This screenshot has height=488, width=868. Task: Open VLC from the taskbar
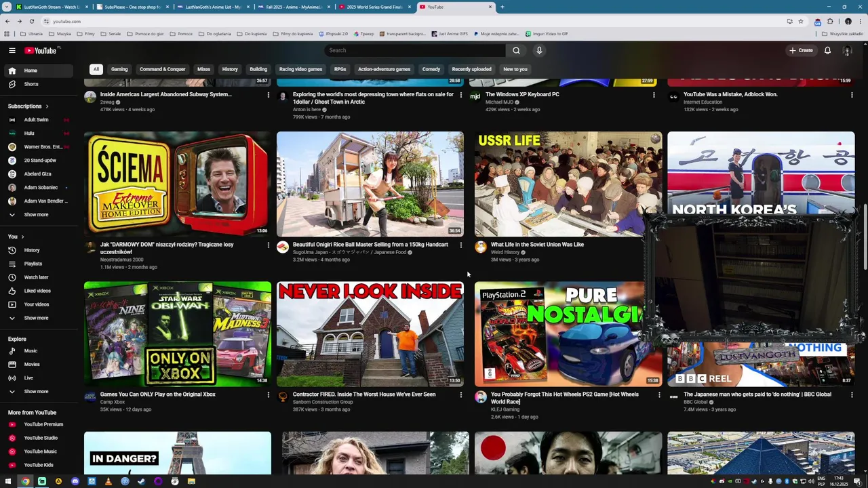point(108,481)
